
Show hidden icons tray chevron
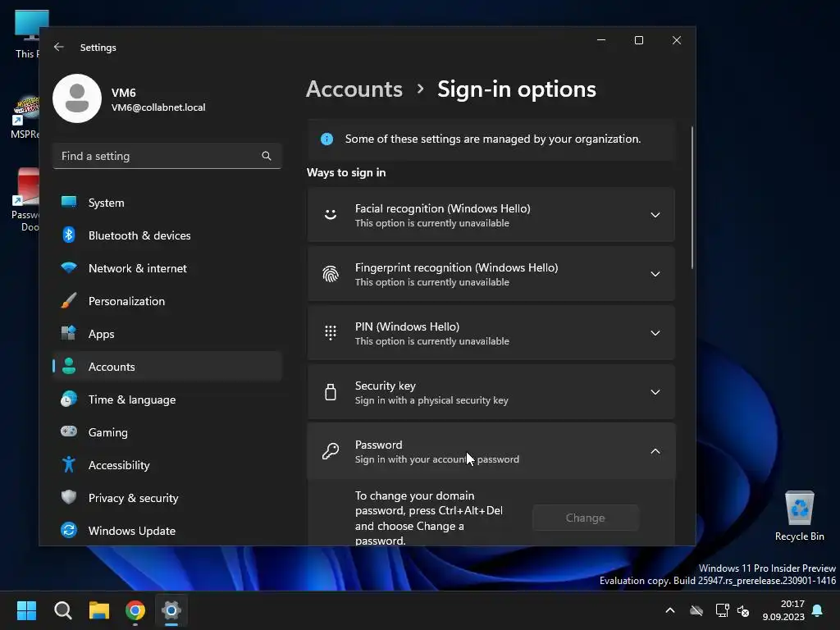tap(669, 610)
